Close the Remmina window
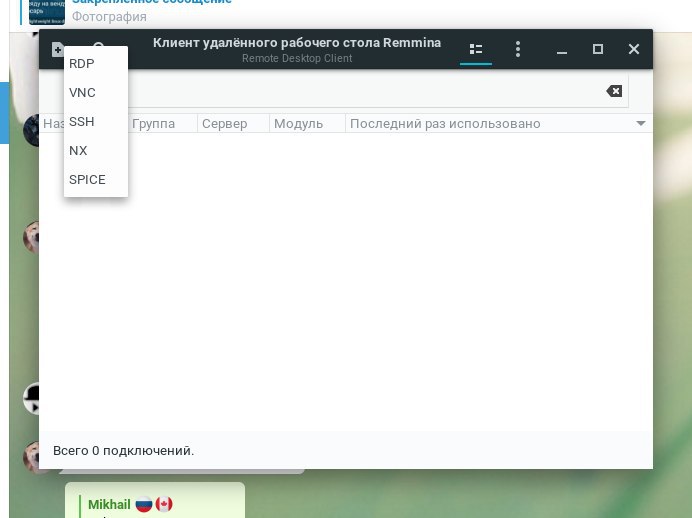 coord(634,49)
